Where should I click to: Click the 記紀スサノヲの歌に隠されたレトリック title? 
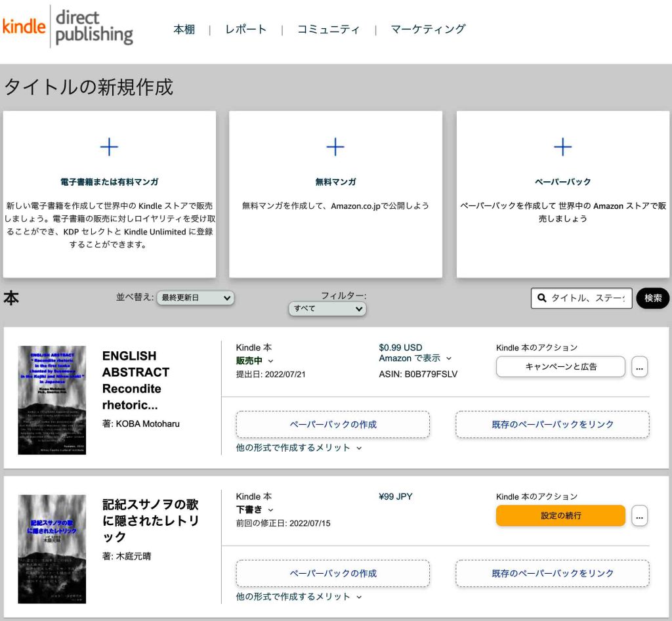150,521
